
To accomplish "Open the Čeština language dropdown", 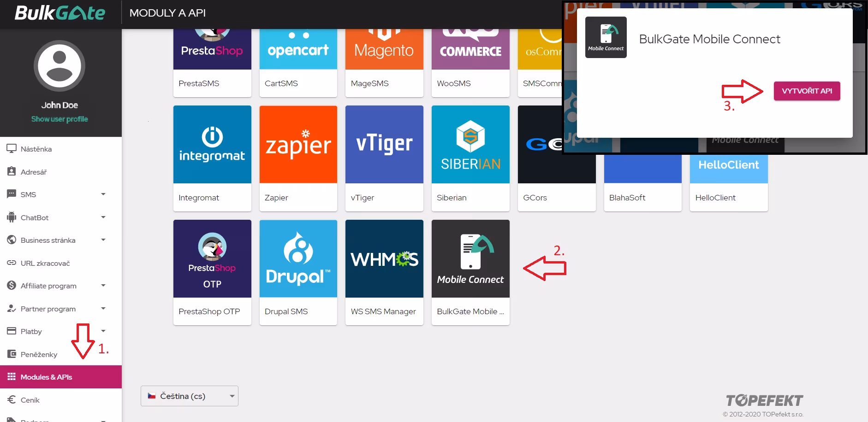I will pyautogui.click(x=190, y=396).
